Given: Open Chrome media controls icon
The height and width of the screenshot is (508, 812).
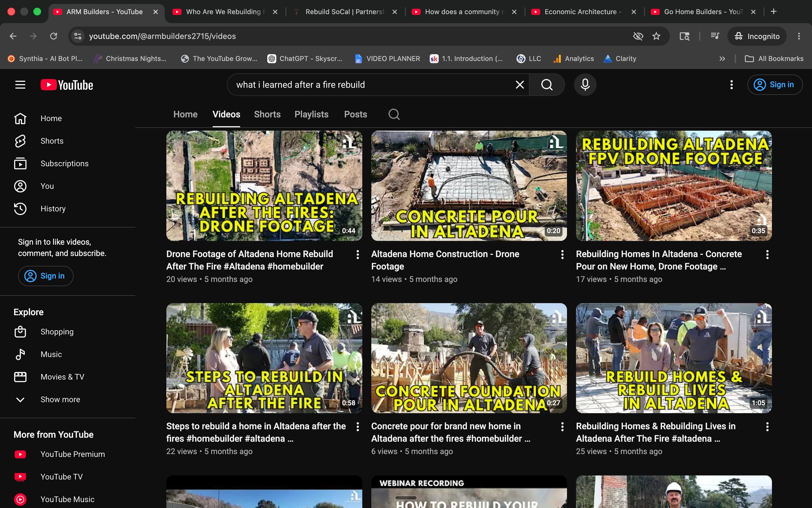Looking at the screenshot, I should pyautogui.click(x=715, y=36).
